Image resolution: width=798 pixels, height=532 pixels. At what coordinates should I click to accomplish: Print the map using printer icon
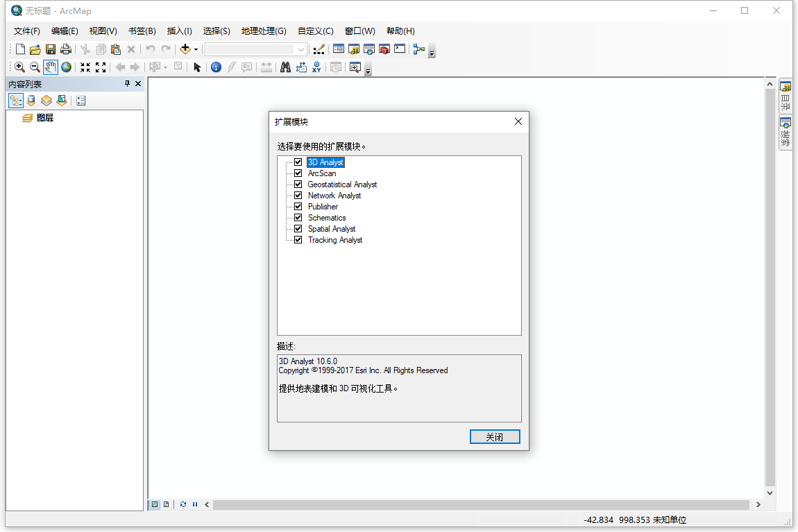[66, 49]
